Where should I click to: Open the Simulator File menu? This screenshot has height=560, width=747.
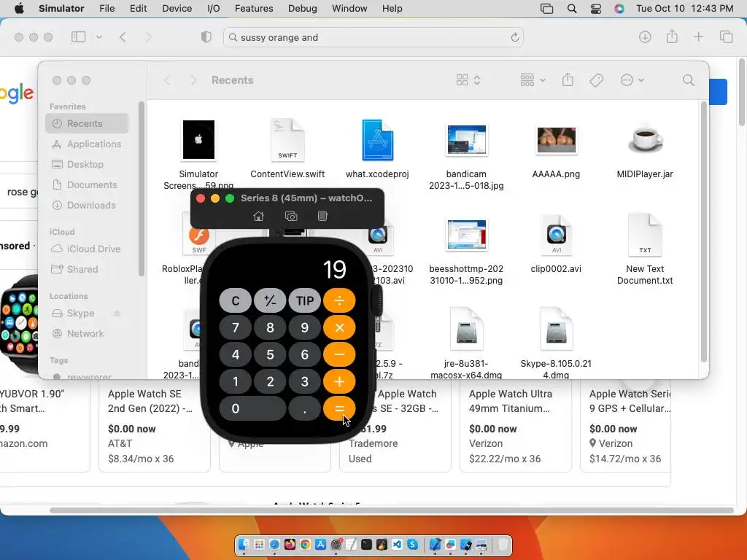(107, 9)
